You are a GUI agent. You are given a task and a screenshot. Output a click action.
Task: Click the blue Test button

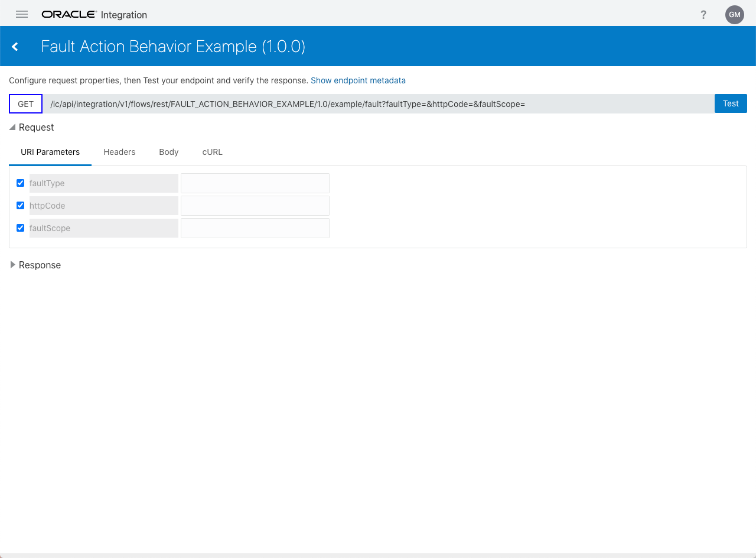point(731,103)
